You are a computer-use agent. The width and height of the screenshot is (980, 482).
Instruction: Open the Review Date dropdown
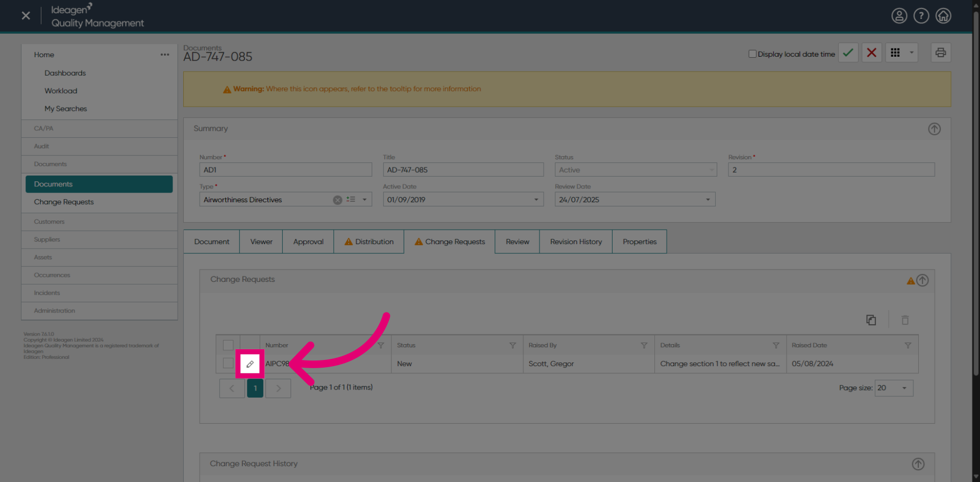(x=708, y=199)
